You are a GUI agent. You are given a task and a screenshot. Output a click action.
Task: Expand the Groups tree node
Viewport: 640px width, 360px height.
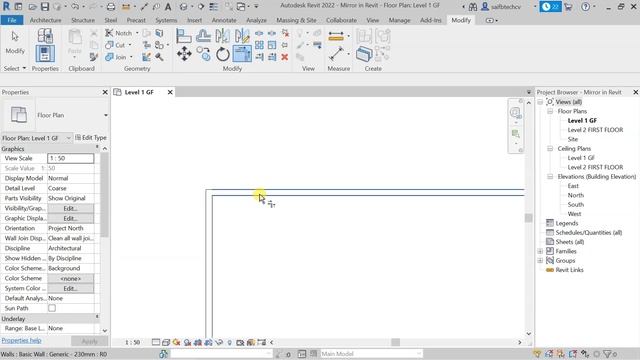coord(540,261)
